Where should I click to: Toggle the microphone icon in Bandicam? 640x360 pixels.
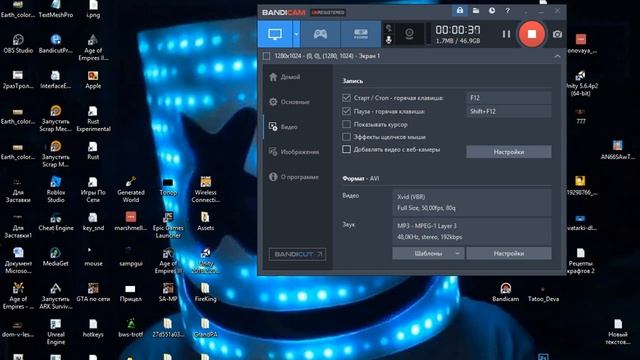point(389,40)
